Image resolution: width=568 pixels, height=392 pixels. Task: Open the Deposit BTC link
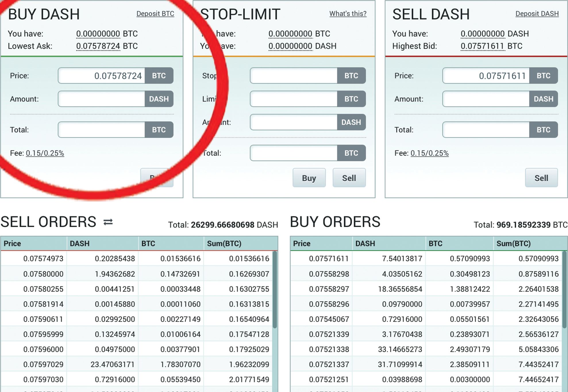155,14
